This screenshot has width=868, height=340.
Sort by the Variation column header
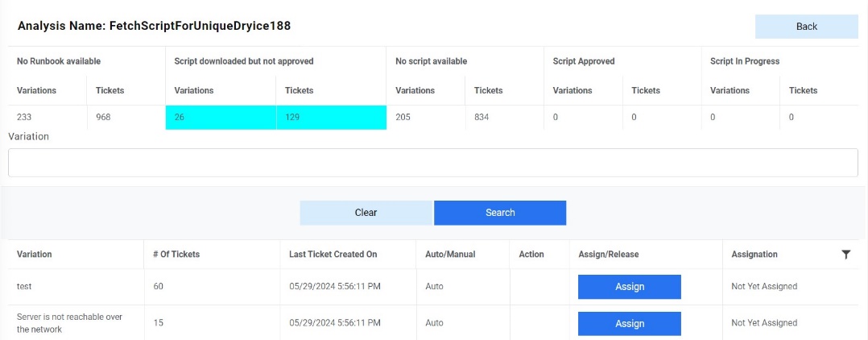35,255
